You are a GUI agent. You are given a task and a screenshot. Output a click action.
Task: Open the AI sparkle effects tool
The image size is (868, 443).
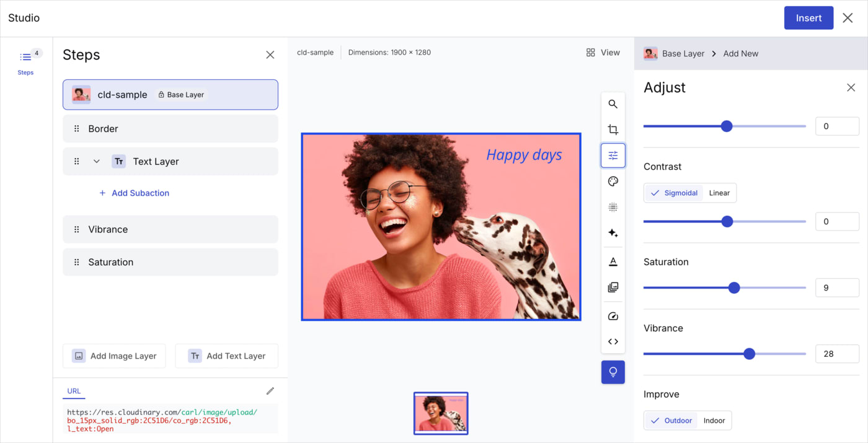(613, 233)
